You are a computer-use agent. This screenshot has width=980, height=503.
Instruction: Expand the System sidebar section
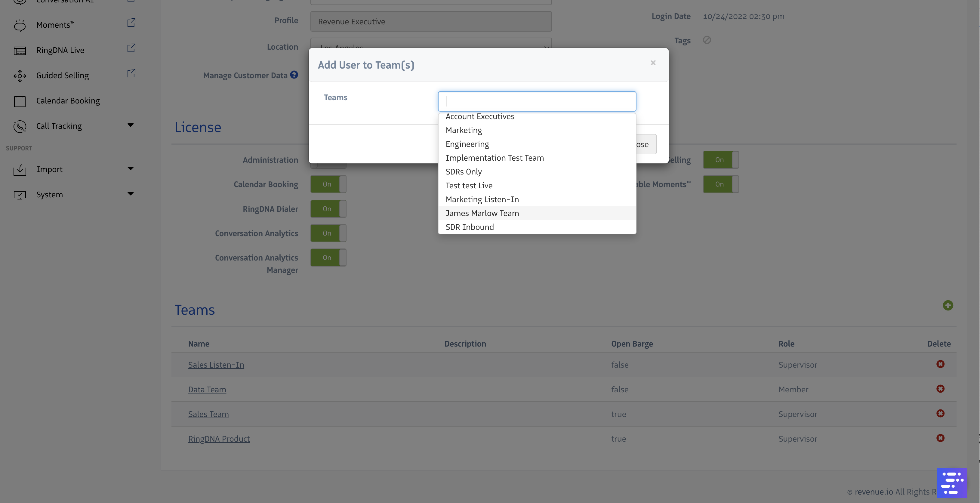point(131,194)
